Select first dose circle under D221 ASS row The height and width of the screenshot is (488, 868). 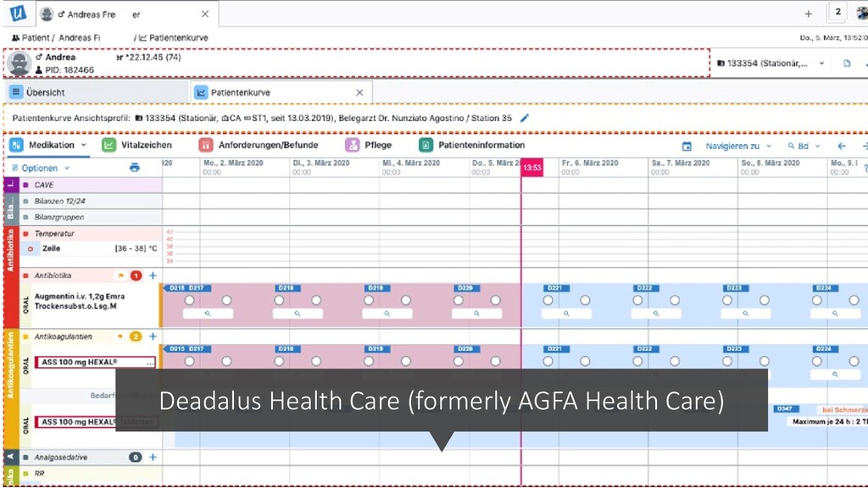click(x=548, y=361)
